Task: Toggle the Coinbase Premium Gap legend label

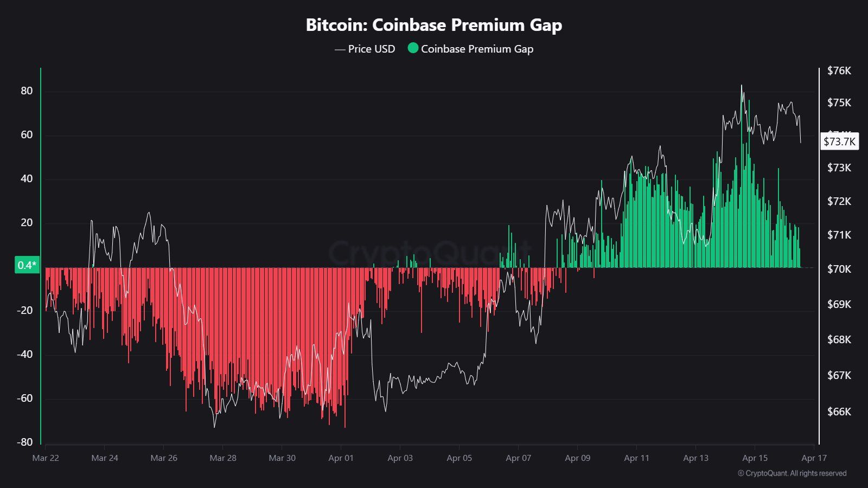Action: [477, 49]
